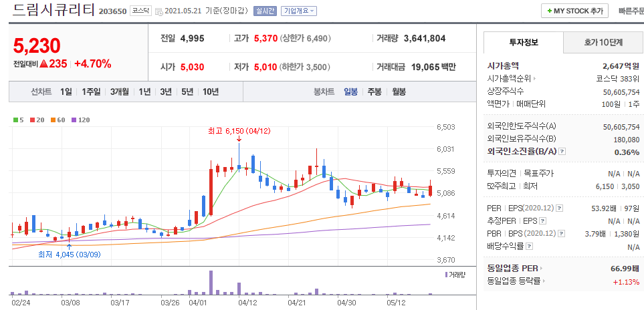Click the calendar icon before 2021.05.21
Screen dimensions: 644x310
click(x=159, y=11)
